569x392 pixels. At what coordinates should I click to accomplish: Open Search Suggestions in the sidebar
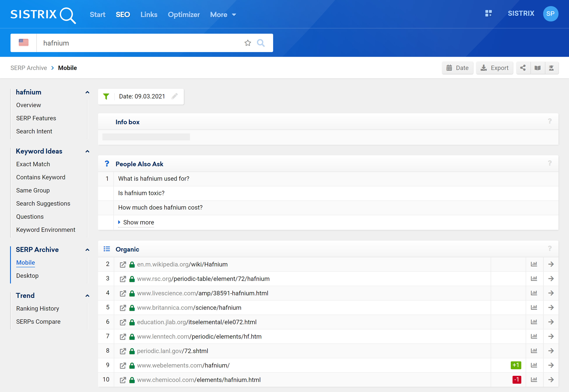coord(43,204)
